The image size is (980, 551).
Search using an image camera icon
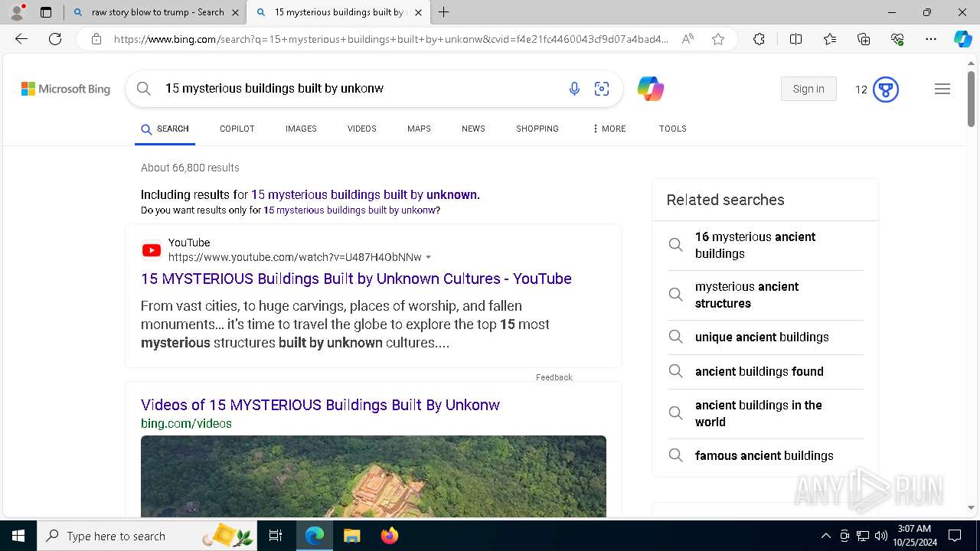[x=602, y=89]
